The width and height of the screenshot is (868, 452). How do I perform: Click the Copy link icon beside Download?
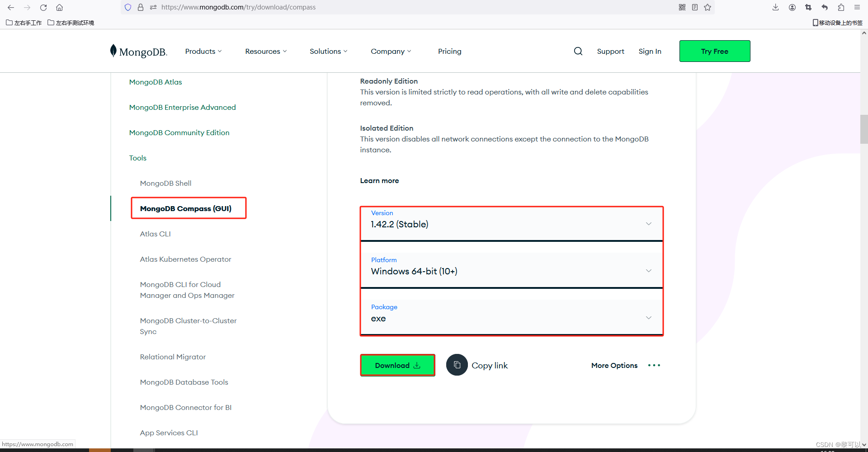pos(457,365)
